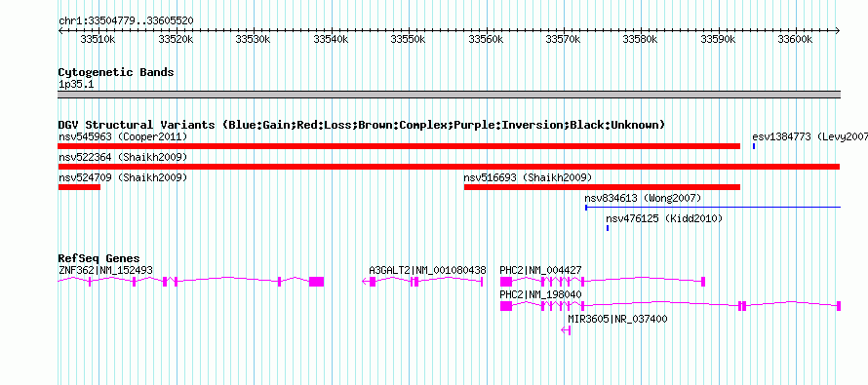The width and height of the screenshot is (868, 385).
Task: Click the RefSeq Genes track title
Action: [x=99, y=258]
